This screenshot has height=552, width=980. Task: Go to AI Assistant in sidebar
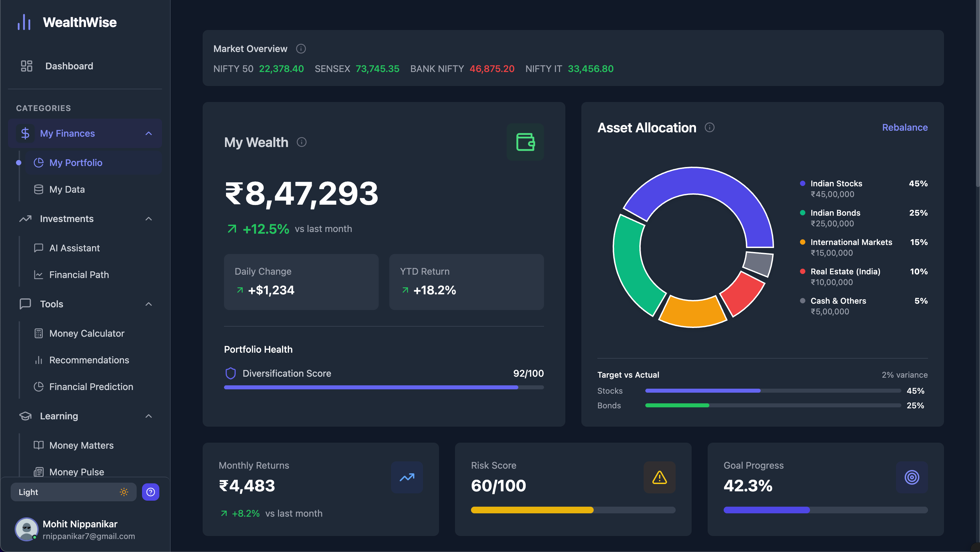coord(74,248)
